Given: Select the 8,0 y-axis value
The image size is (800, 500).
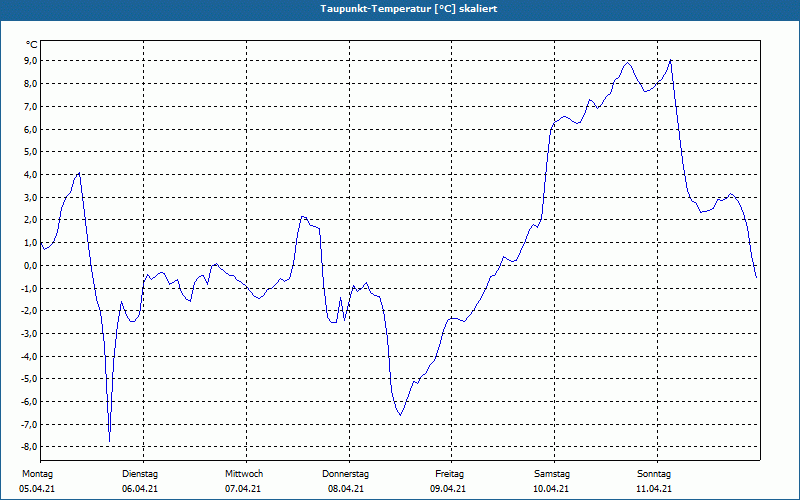Looking at the screenshot, I should tap(31, 84).
